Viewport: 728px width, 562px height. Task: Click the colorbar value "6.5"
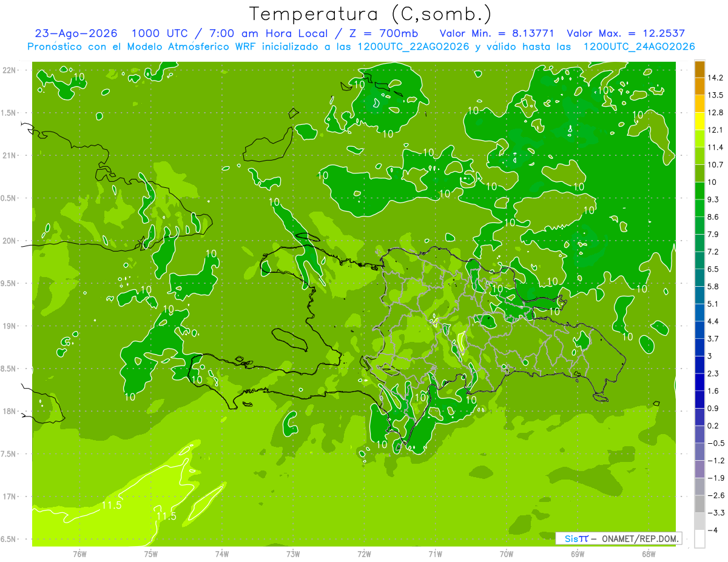713,269
